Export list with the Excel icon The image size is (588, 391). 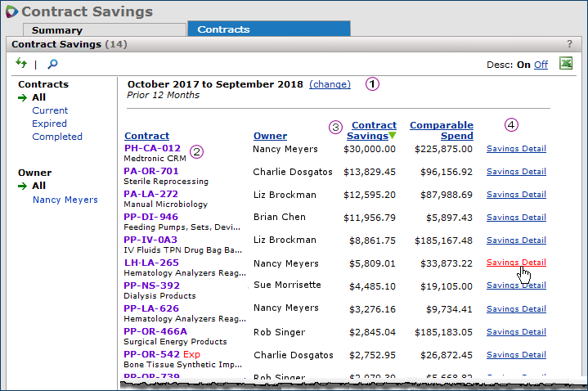(565, 64)
